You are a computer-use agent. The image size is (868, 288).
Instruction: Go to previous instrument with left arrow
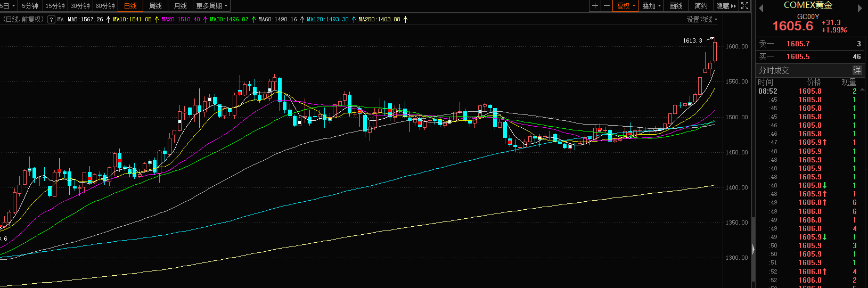tap(761, 8)
